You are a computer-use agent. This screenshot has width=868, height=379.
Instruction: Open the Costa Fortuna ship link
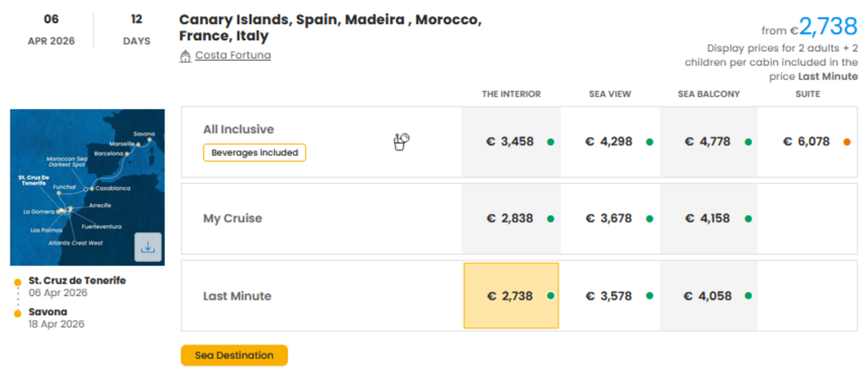coord(233,55)
